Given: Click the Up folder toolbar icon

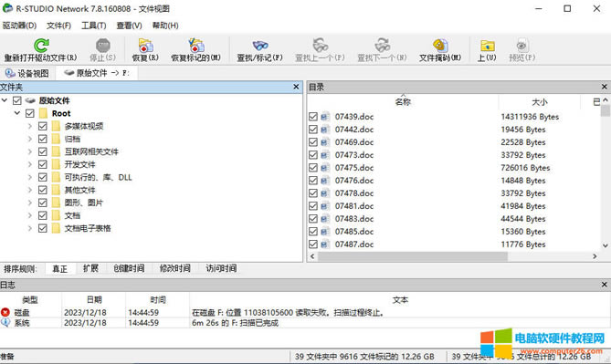Looking at the screenshot, I should pos(487,46).
